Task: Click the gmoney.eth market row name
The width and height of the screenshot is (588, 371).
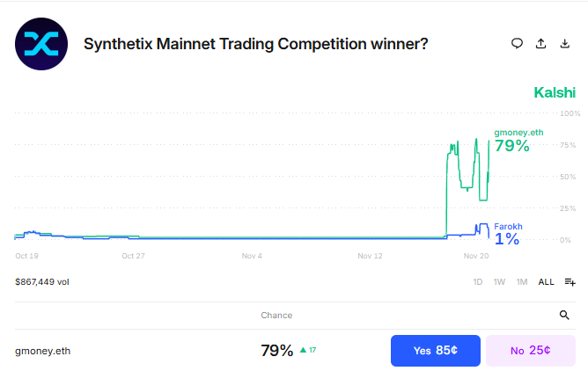Action: [43, 351]
